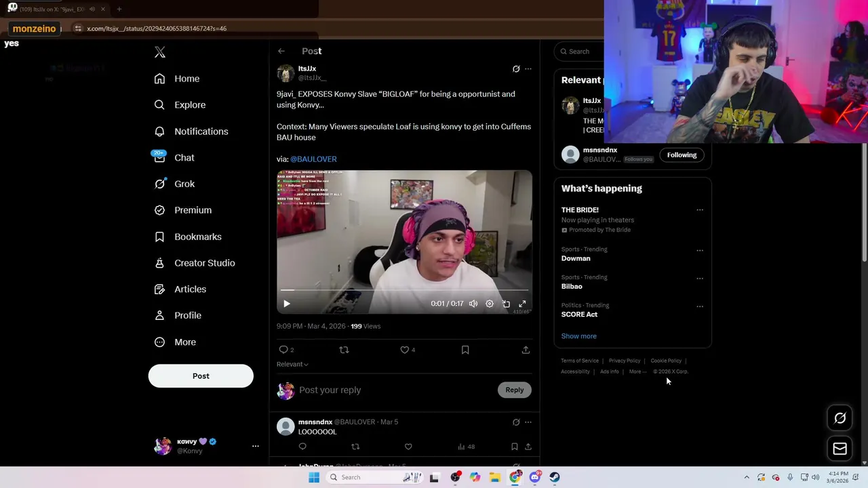Toggle picture-in-picture on the video
868x488 pixels.
[506, 304]
